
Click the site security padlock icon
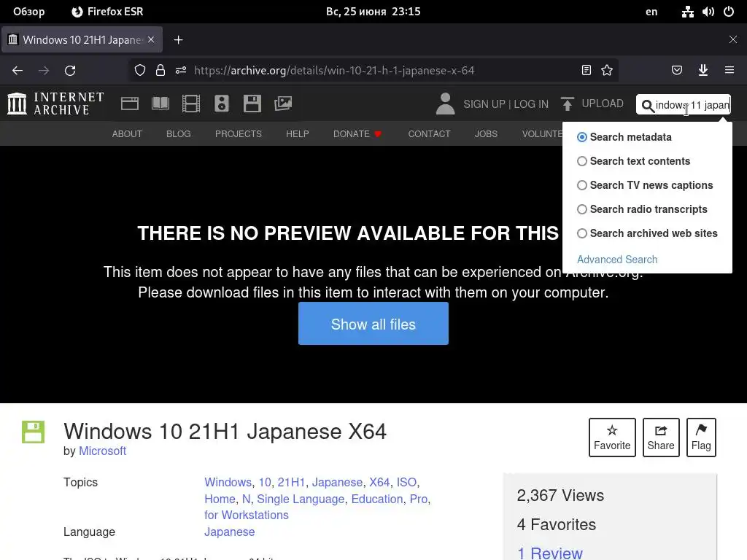pos(160,71)
